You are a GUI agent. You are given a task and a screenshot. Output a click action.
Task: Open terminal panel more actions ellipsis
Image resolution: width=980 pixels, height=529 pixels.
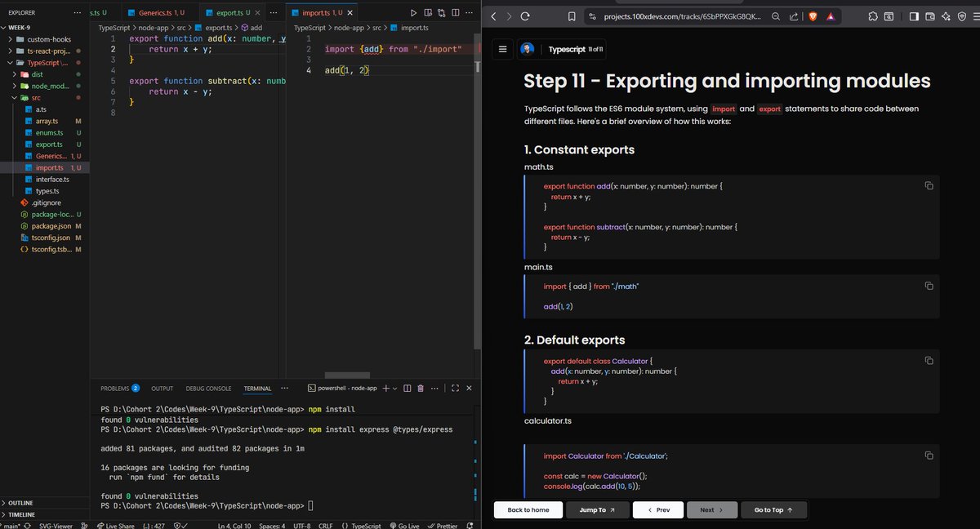point(434,389)
